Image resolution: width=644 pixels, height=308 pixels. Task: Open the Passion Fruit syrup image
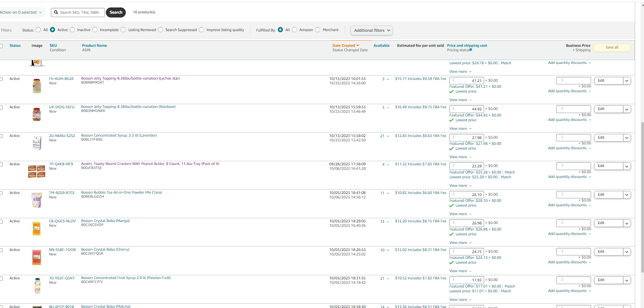point(38,286)
